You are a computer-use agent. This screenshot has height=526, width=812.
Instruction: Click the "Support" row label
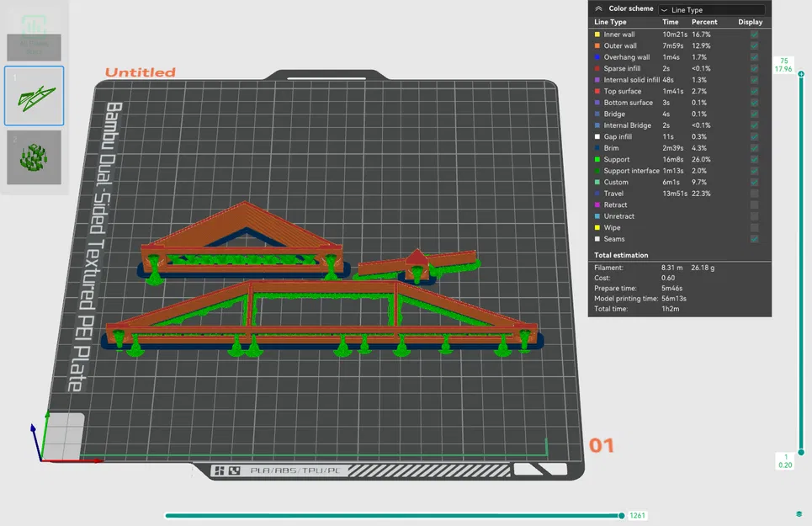pyautogui.click(x=617, y=159)
